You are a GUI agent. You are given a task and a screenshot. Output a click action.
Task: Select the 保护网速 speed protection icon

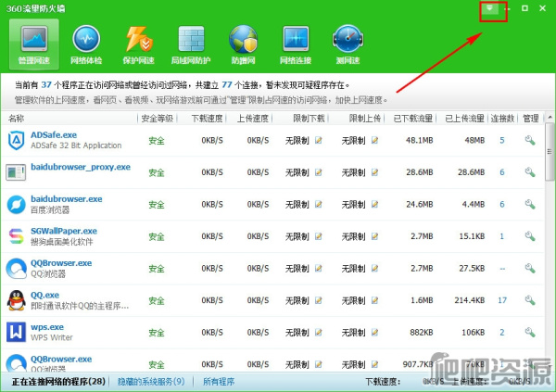pyautogui.click(x=139, y=44)
